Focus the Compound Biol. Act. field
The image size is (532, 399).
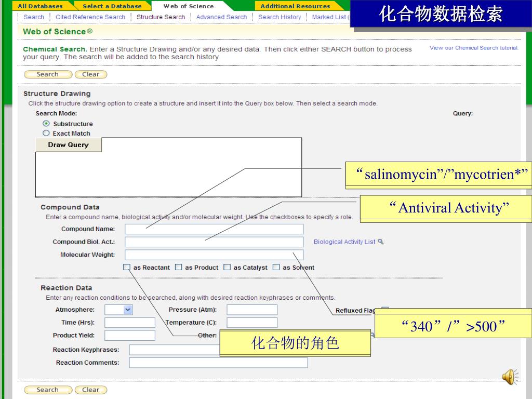pyautogui.click(x=214, y=242)
